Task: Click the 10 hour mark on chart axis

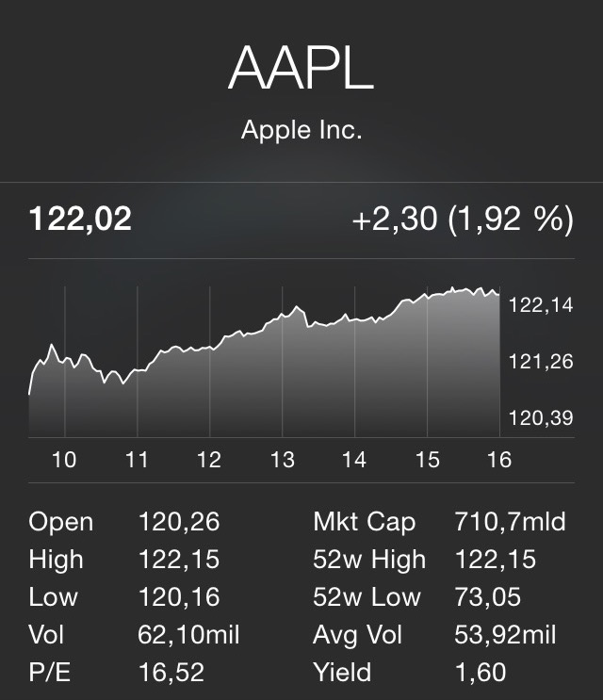Action: (x=64, y=460)
